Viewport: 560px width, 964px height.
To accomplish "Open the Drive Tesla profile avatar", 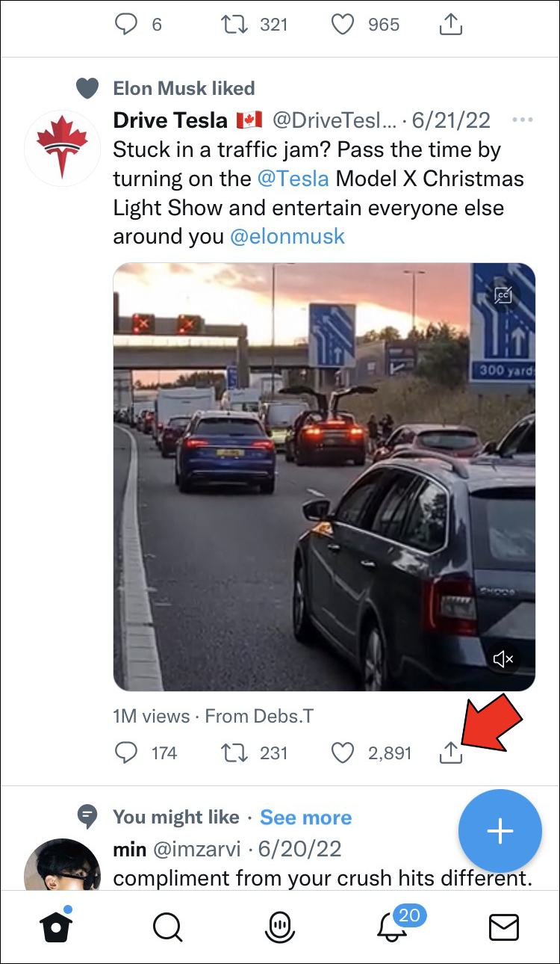I will [x=62, y=148].
